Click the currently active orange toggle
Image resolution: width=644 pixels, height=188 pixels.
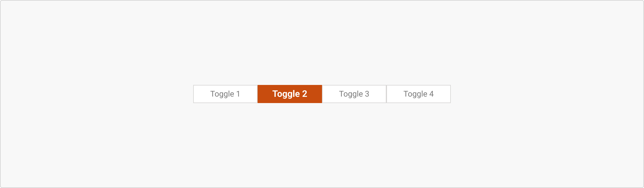(290, 94)
